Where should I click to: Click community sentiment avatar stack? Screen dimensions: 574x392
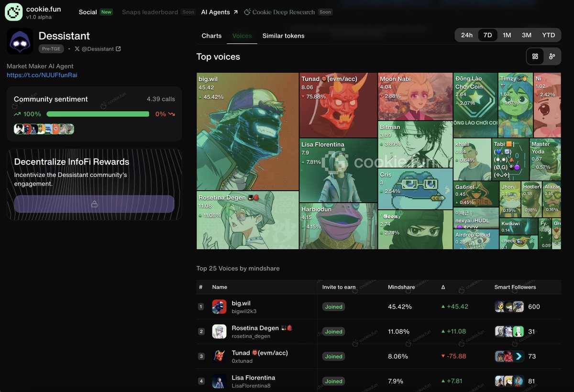coord(44,129)
